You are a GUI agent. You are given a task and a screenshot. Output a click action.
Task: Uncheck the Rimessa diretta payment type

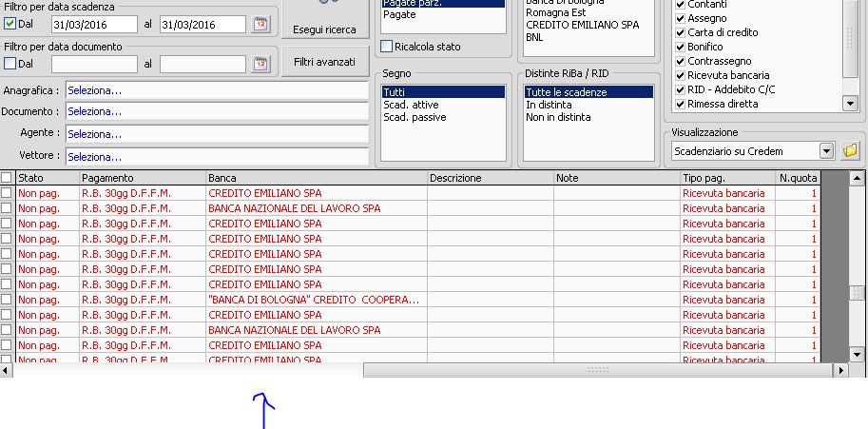681,104
